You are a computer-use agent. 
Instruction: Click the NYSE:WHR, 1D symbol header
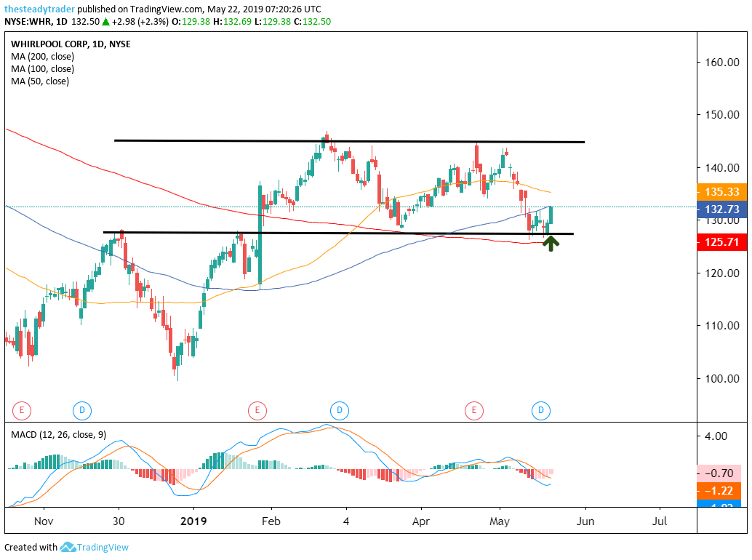point(36,22)
